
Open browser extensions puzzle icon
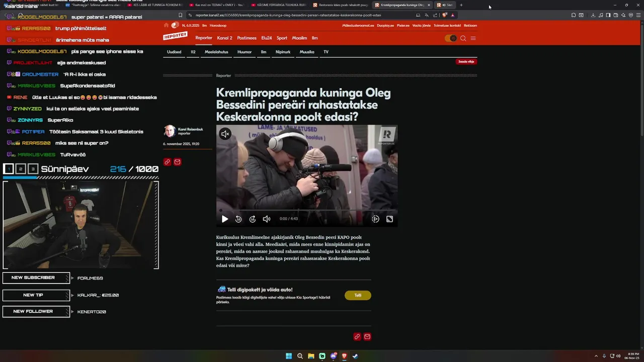click(x=574, y=15)
